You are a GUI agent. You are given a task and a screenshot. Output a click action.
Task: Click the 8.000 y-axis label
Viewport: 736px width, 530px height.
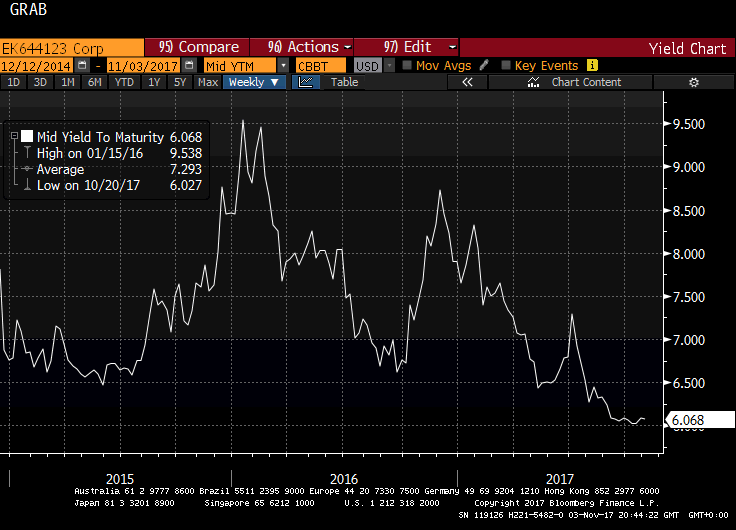coord(689,254)
